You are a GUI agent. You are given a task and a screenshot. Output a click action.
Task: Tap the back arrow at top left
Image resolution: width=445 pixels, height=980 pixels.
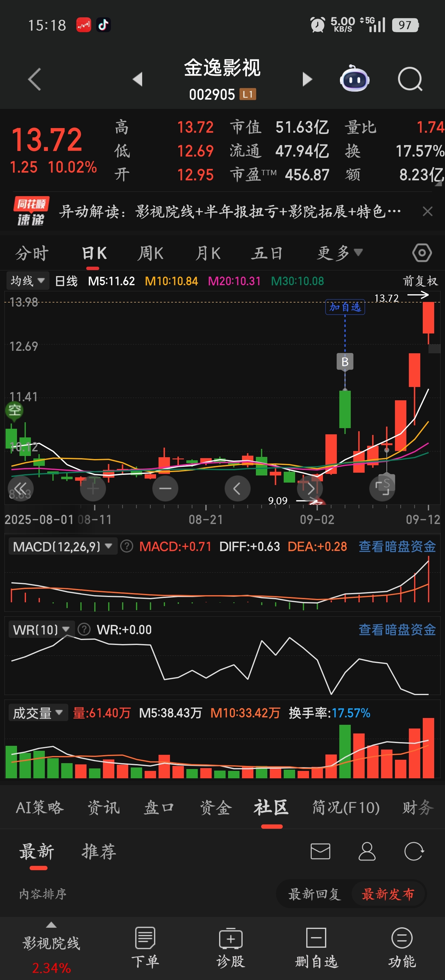pyautogui.click(x=35, y=80)
